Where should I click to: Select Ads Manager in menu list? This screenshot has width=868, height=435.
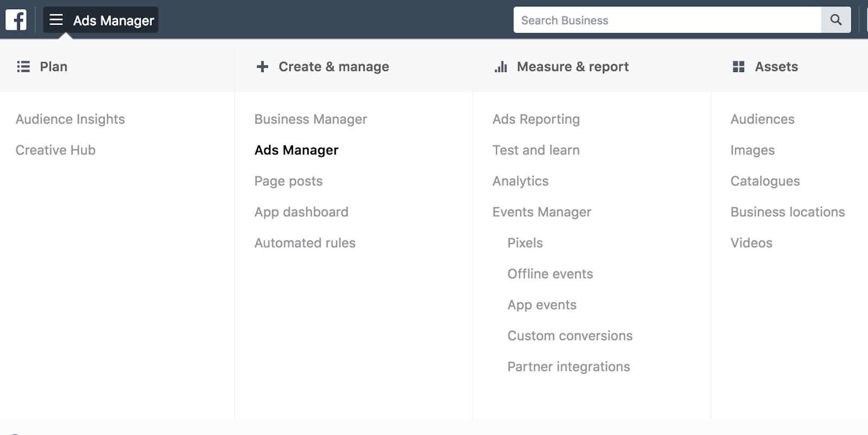296,150
